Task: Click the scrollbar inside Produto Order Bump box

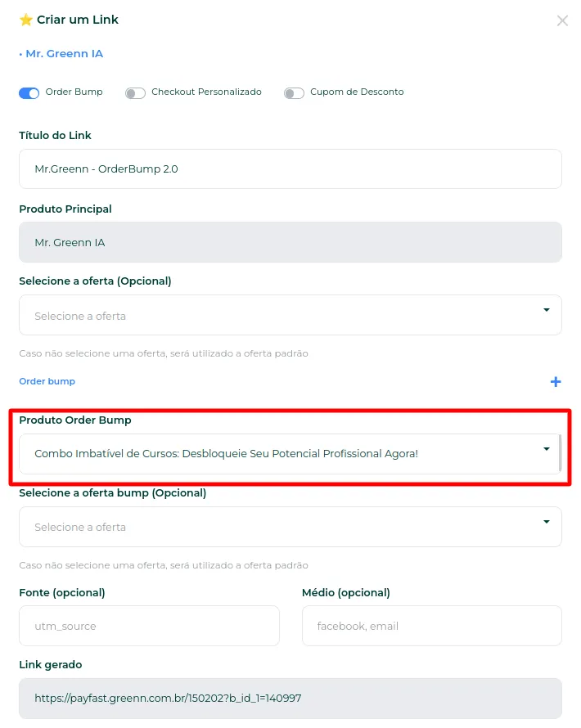Action: pyautogui.click(x=560, y=452)
